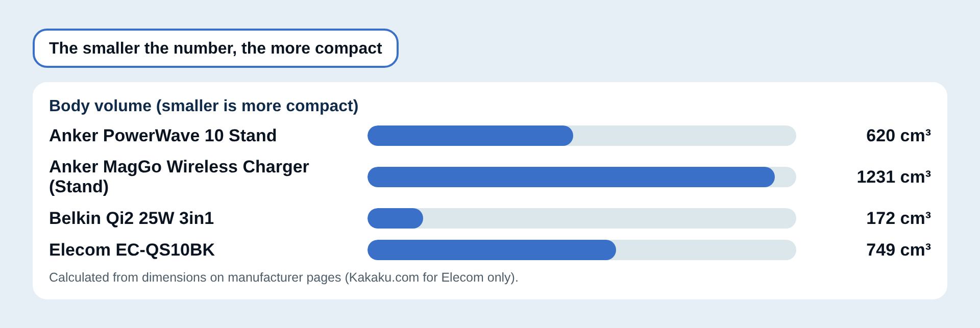The height and width of the screenshot is (328, 980).
Task: Click the 'smaller the number' heading badge
Action: click(215, 48)
